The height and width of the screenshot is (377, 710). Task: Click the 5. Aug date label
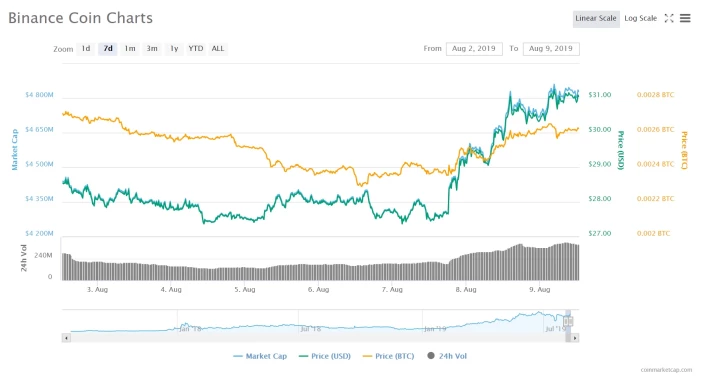(x=245, y=289)
